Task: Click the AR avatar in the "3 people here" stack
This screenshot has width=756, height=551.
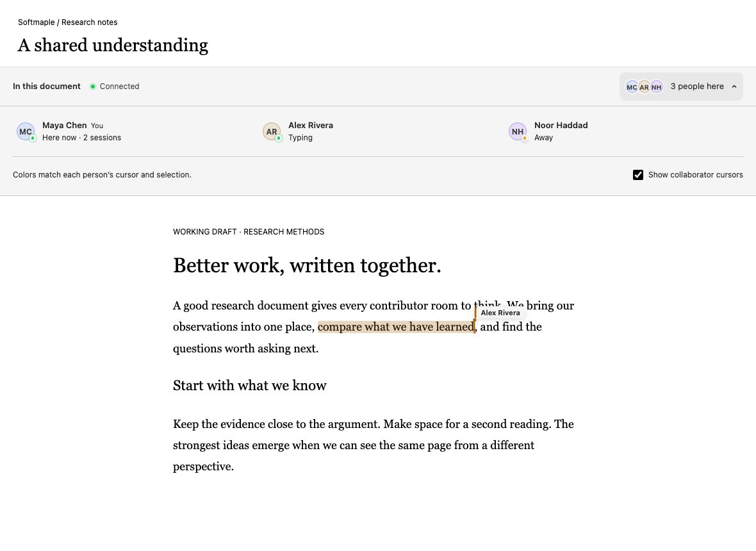Action: click(644, 86)
